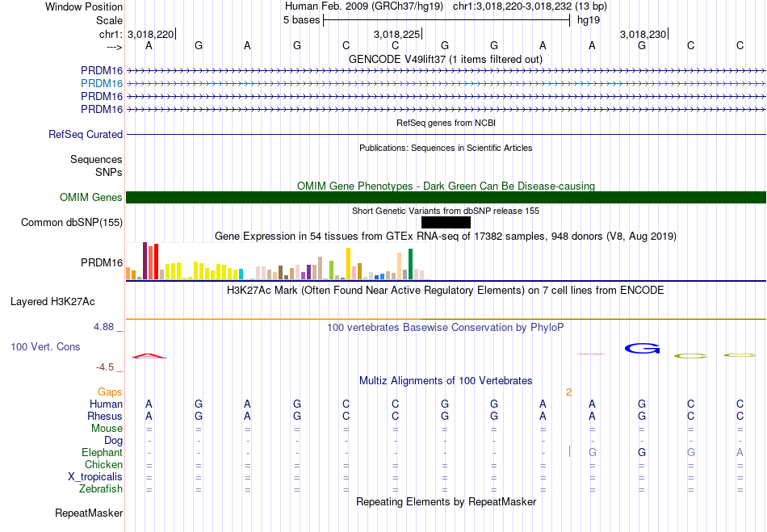Viewport: 767px width, 532px height.
Task: Click Human Feb. 2009 (GRCh37/hg19) header
Action: tap(364, 6)
